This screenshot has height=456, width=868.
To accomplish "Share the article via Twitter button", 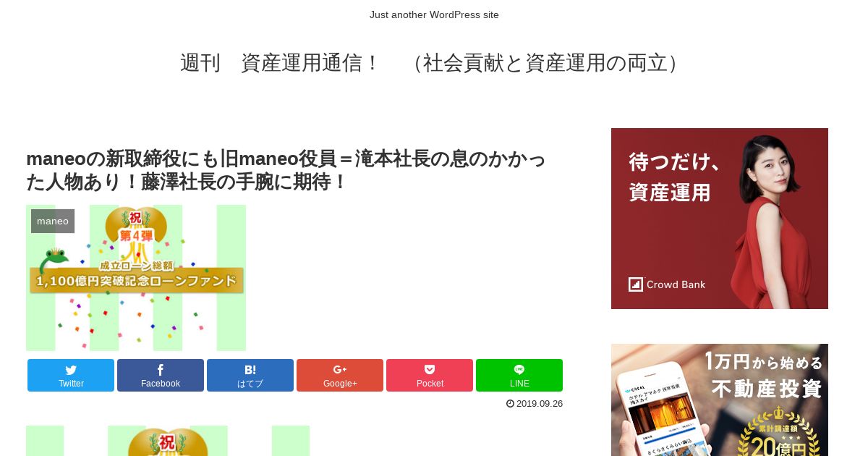I will point(71,375).
